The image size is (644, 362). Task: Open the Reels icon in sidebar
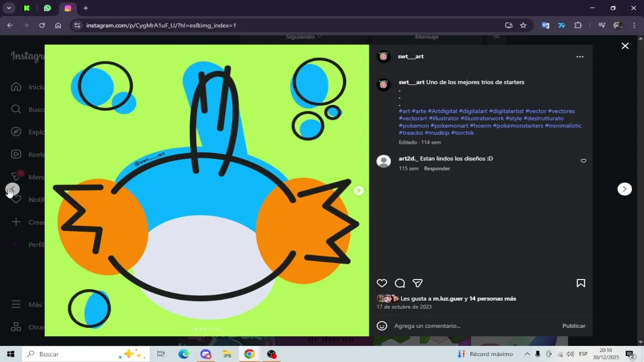click(x=16, y=154)
